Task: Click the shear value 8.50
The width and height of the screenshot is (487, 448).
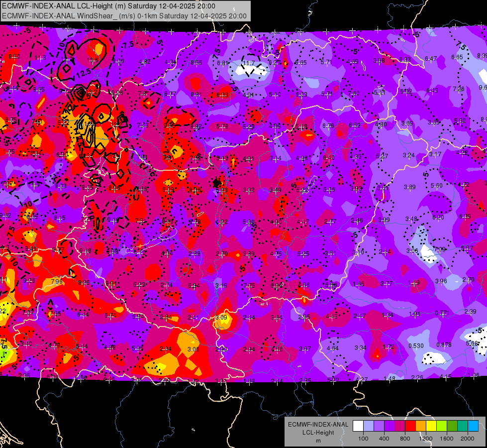Action: [x=14, y=57]
